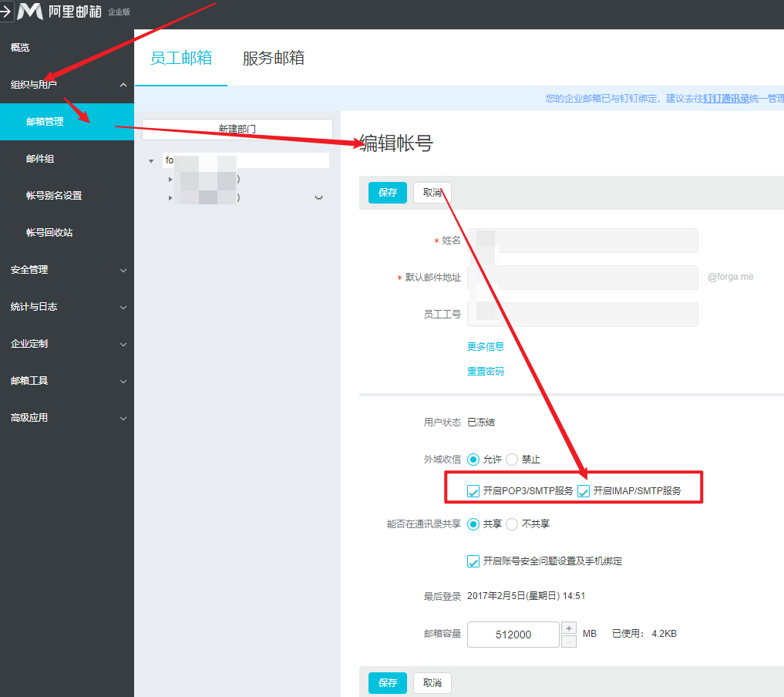This screenshot has height=697, width=784.
Task: Select 共享 for address book sharing
Action: point(473,524)
